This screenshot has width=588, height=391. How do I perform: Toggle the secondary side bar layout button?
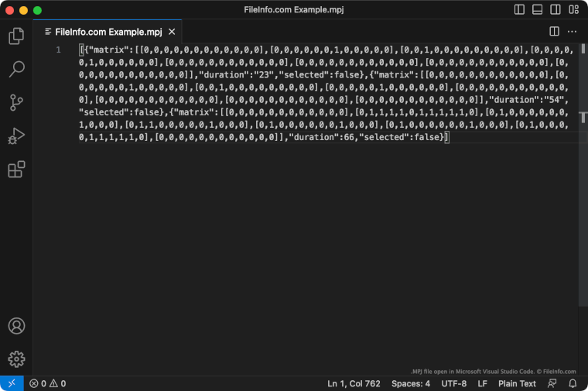[555, 10]
